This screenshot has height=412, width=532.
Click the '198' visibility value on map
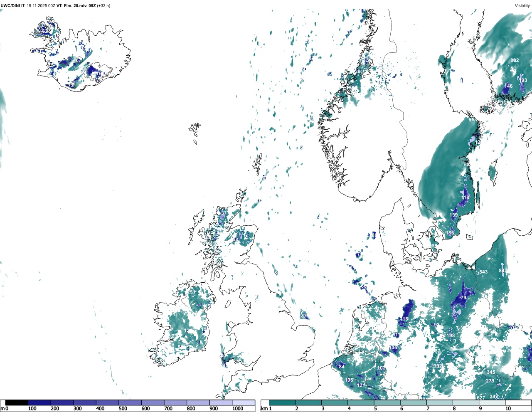point(451,336)
